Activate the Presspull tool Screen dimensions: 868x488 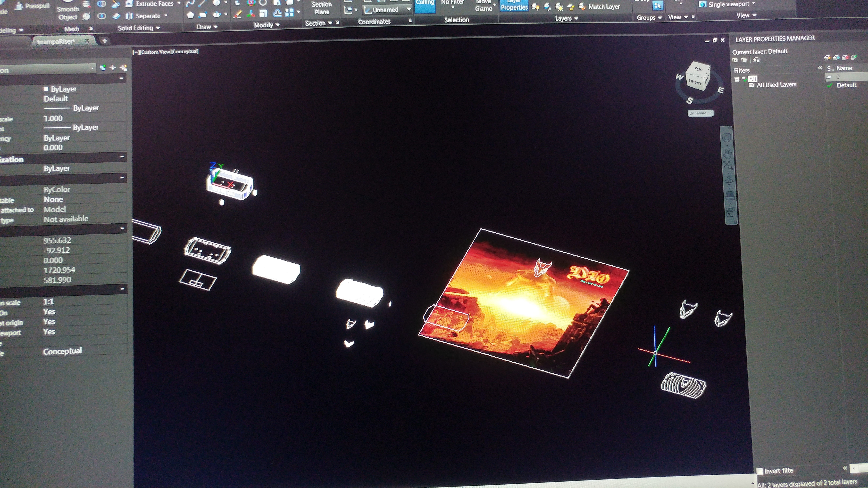(x=32, y=6)
